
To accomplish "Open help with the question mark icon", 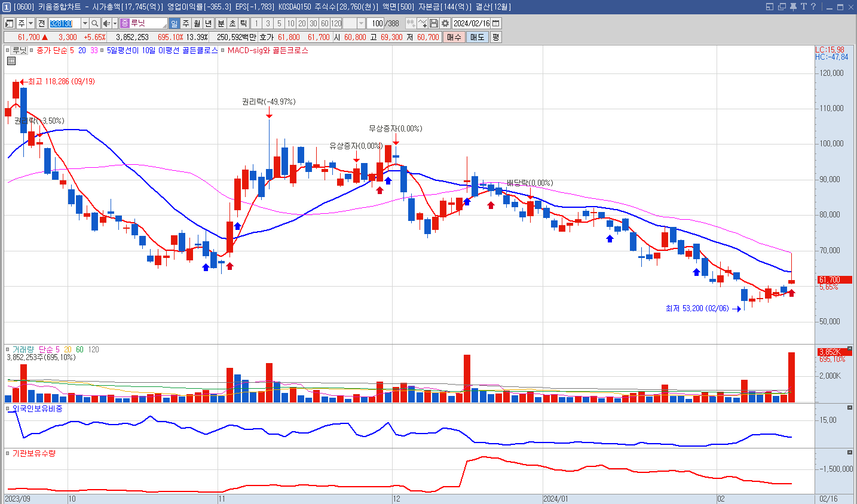I will pyautogui.click(x=813, y=7).
